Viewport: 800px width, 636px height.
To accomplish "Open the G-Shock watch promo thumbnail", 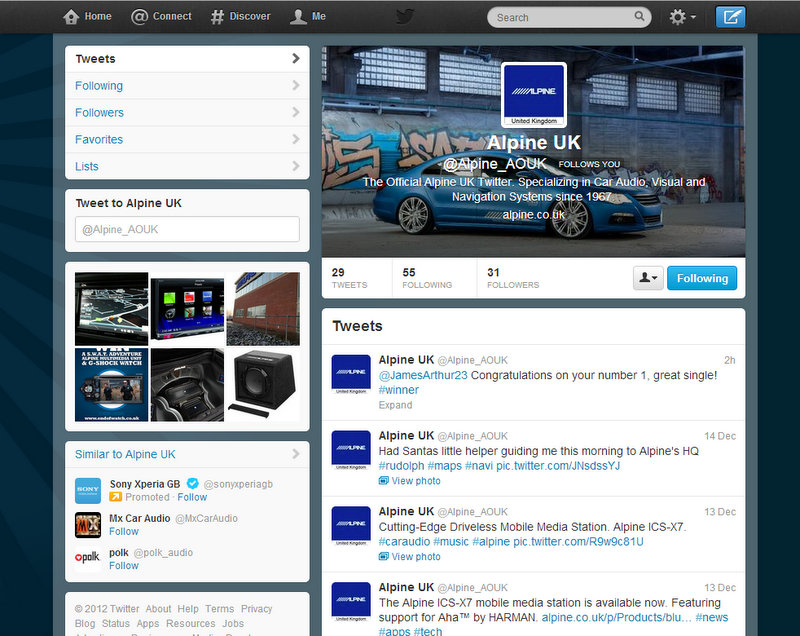I will point(111,385).
